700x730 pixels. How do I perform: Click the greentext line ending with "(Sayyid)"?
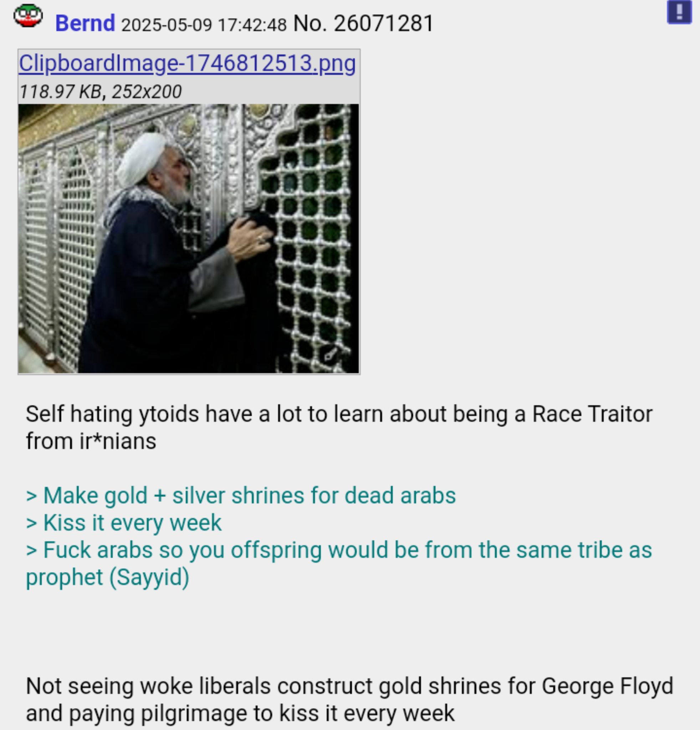[x=339, y=564]
